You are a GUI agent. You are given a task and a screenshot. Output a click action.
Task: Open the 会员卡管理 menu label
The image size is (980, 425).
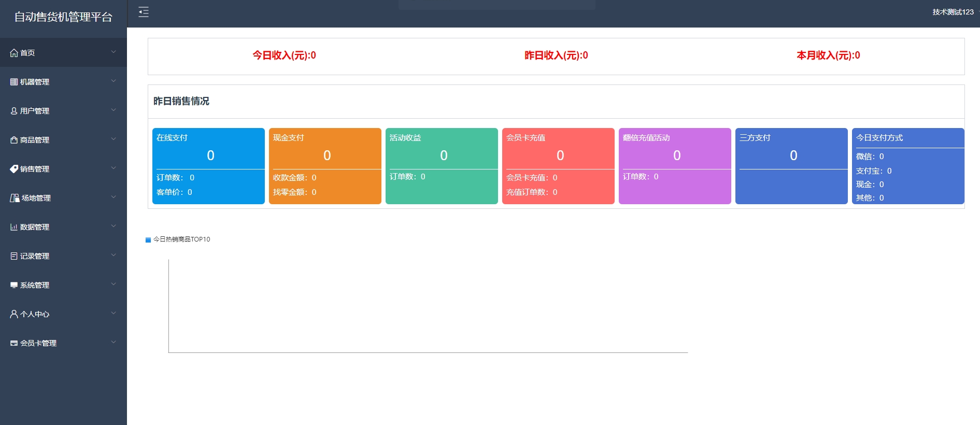click(38, 343)
